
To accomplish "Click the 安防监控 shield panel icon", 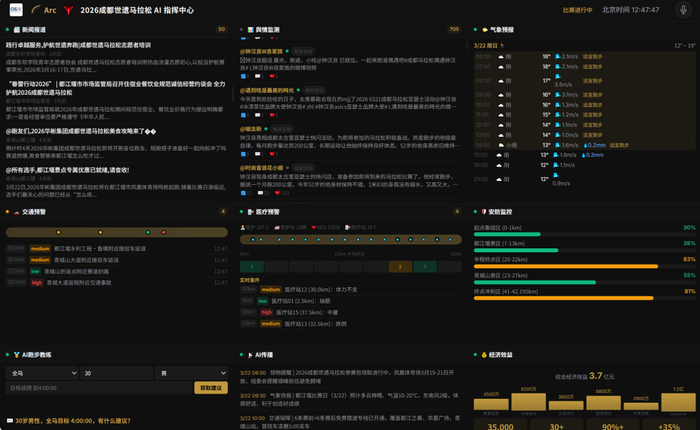I will tap(484, 212).
